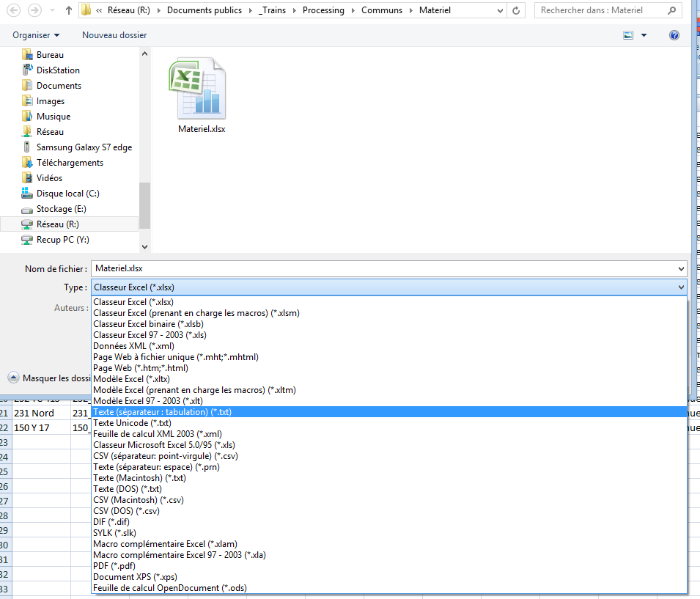The width and height of the screenshot is (700, 599).
Task: Go up one folder level
Action: click(68, 10)
